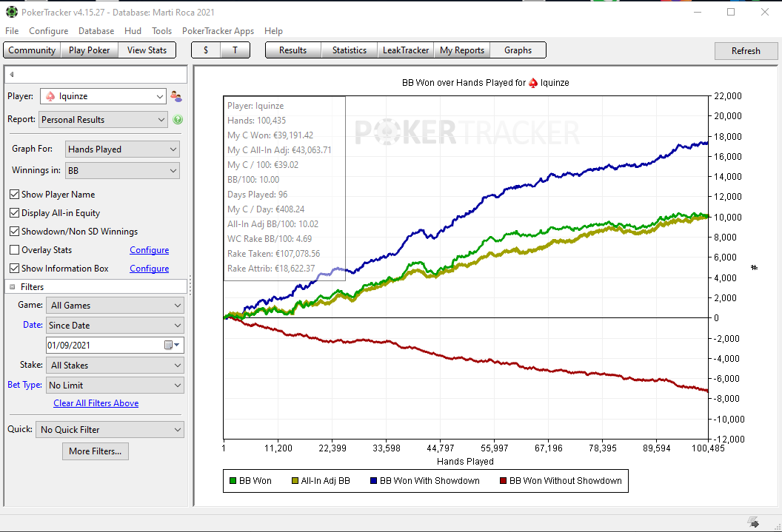The width and height of the screenshot is (782, 532).
Task: Select the Graphs tab
Action: [518, 50]
